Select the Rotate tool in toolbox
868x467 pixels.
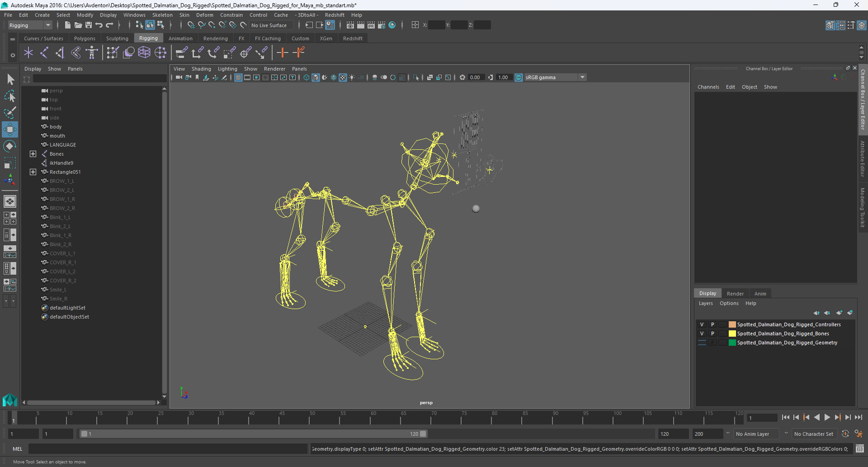coord(10,146)
